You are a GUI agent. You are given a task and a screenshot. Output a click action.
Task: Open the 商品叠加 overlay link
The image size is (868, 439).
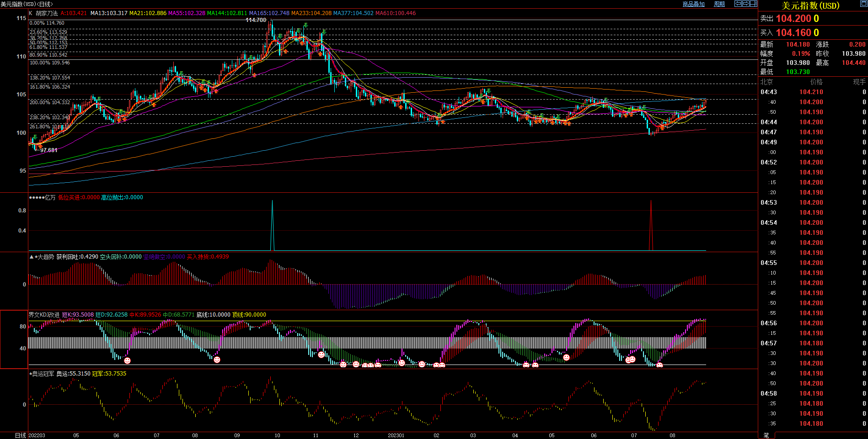693,4
